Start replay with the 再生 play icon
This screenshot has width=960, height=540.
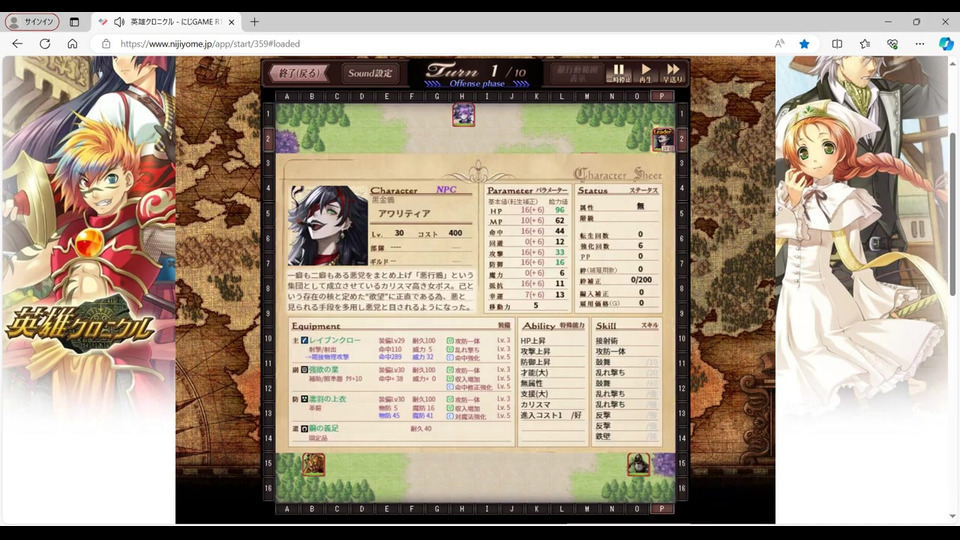[x=645, y=73]
